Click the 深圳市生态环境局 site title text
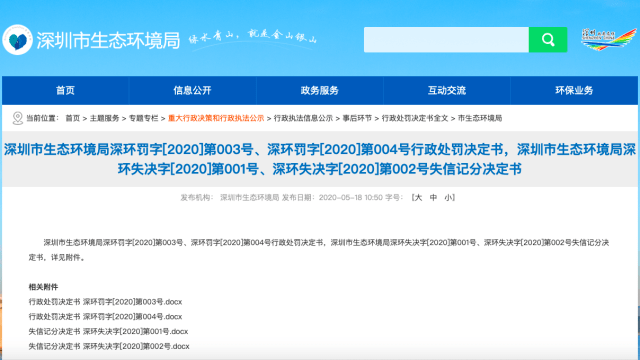640x360 pixels. (108, 40)
